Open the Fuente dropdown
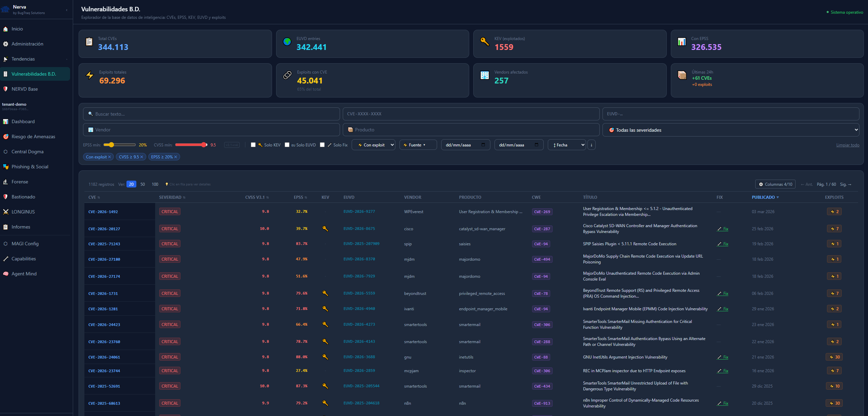 point(418,145)
